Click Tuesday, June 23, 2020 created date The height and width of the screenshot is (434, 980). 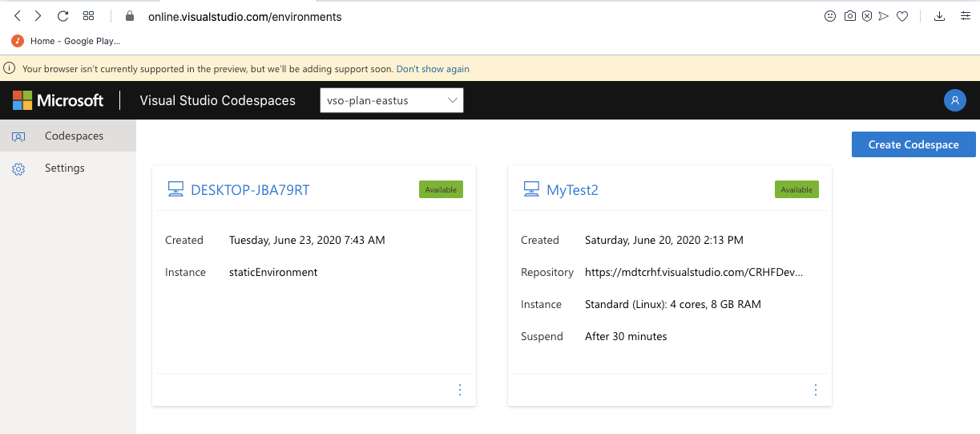coord(307,240)
